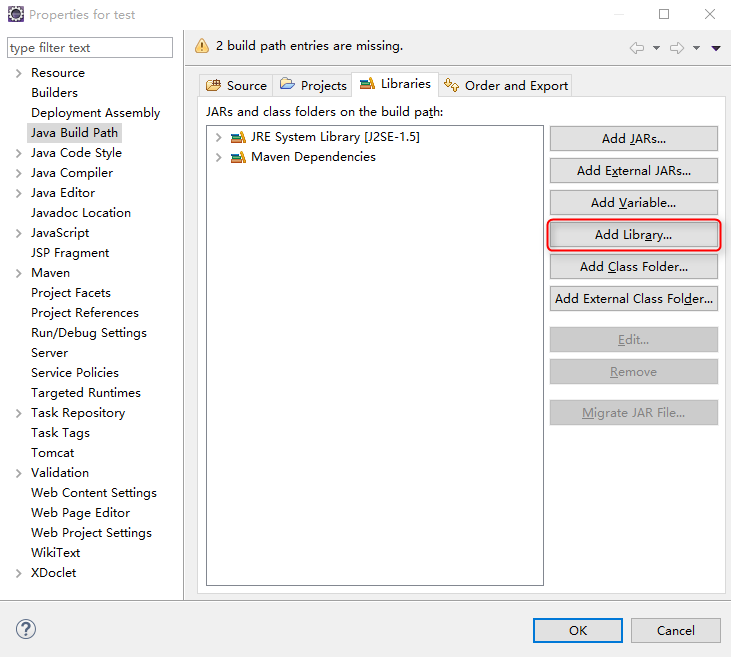Select Server properties item
731x657 pixels.
(x=49, y=353)
